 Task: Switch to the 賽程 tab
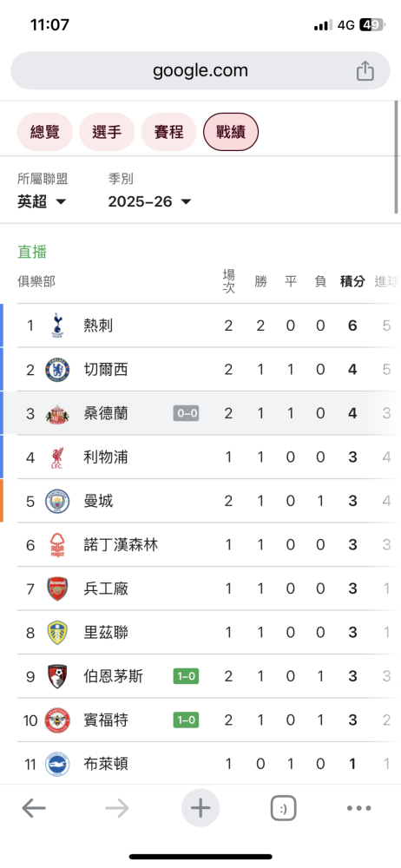coord(169,132)
